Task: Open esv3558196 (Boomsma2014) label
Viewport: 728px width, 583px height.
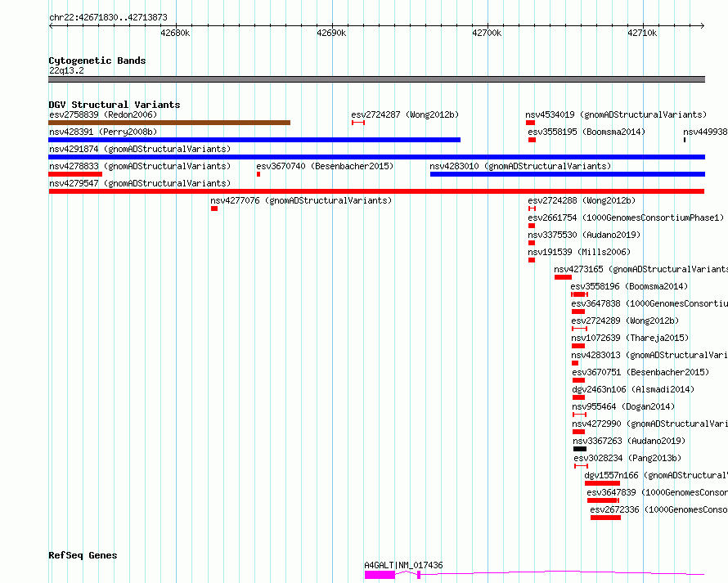Action: 629,286
